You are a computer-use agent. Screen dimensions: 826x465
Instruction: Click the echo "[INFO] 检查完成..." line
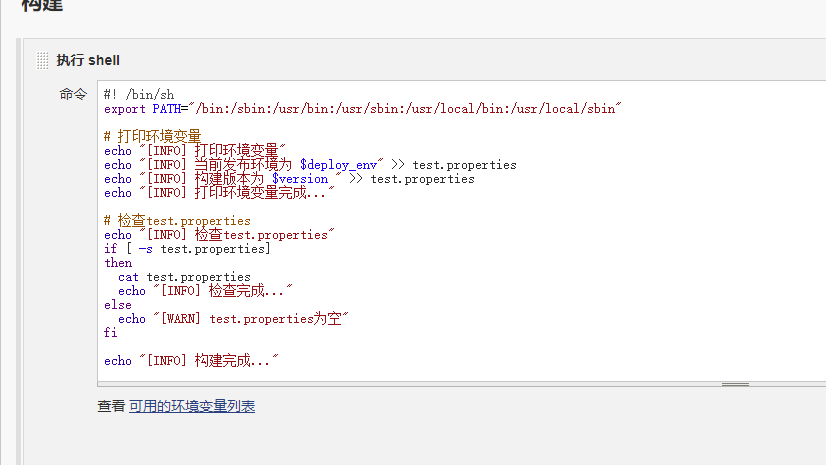click(204, 291)
